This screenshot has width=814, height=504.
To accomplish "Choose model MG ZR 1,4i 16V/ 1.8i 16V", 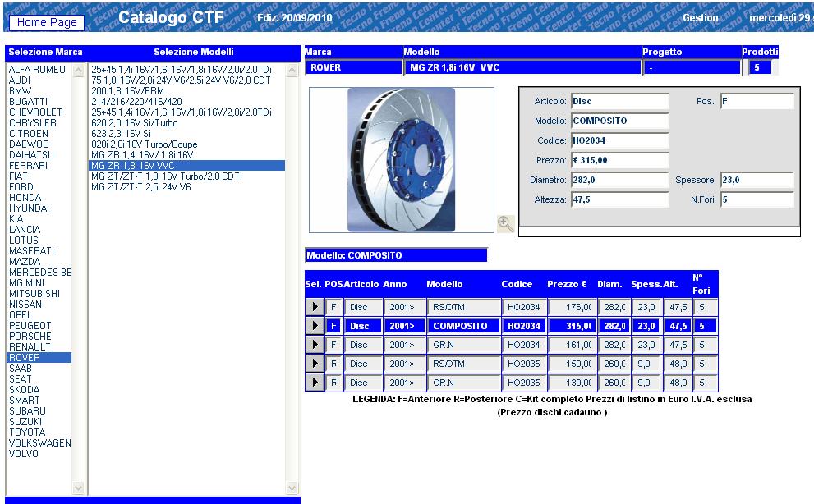I will 142,154.
